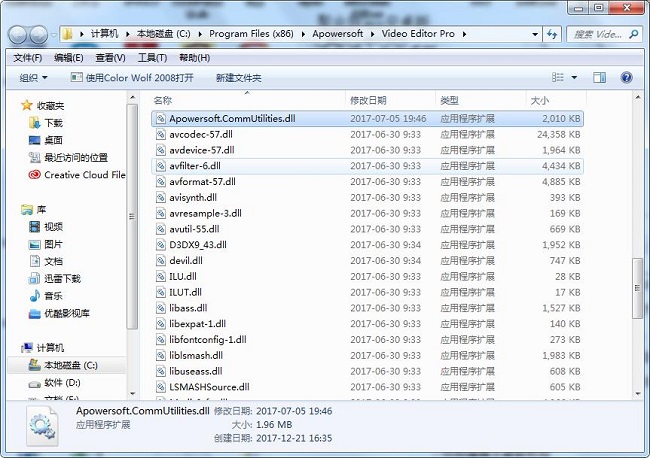650x458 pixels.
Task: Click scroll down arrow of file list
Action: [x=638, y=394]
